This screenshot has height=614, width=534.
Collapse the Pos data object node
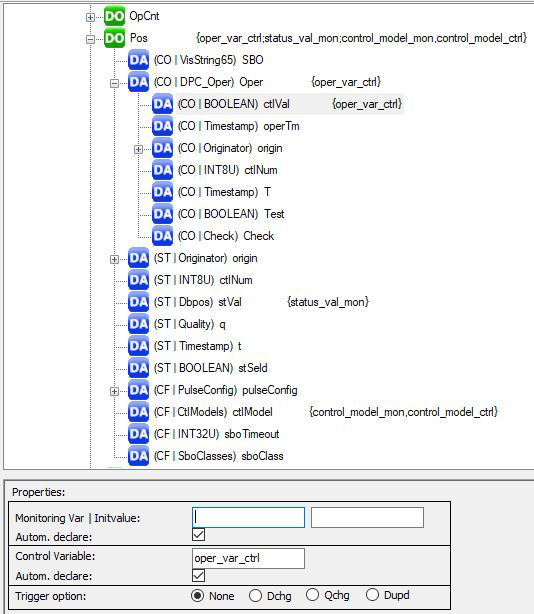[x=90, y=39]
